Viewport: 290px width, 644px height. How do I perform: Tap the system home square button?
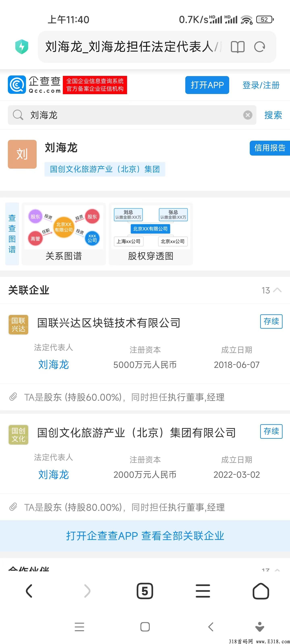click(x=145, y=627)
